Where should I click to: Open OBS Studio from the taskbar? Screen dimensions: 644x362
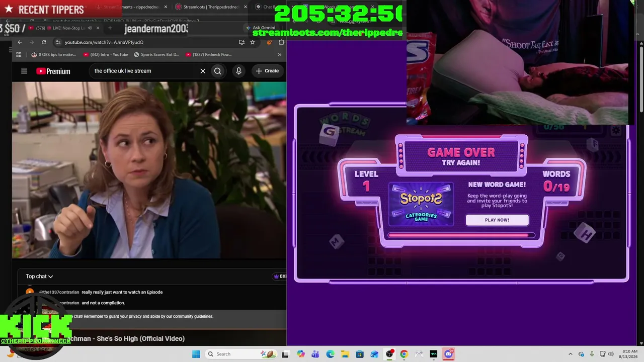(x=389, y=354)
